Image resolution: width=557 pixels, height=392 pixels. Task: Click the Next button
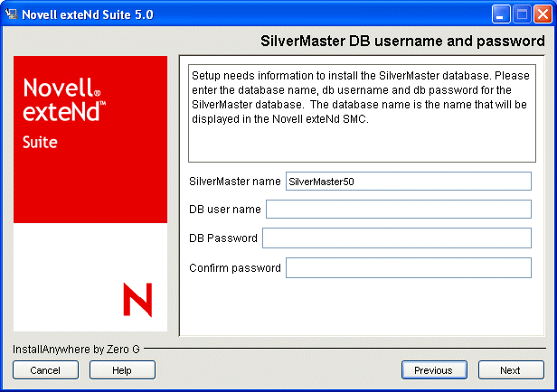pos(511,370)
